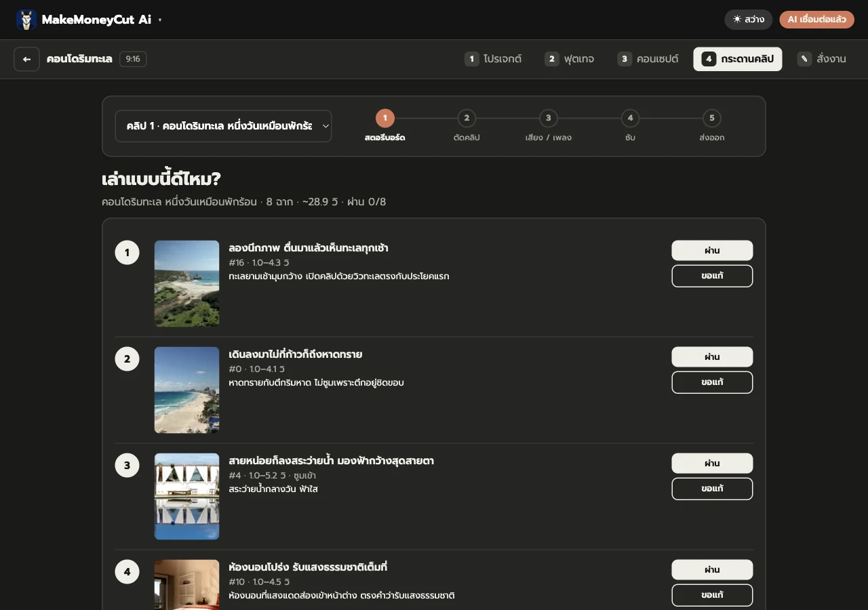Switch to the ฟุตเทจ tab
This screenshot has height=610, width=868.
pos(570,59)
